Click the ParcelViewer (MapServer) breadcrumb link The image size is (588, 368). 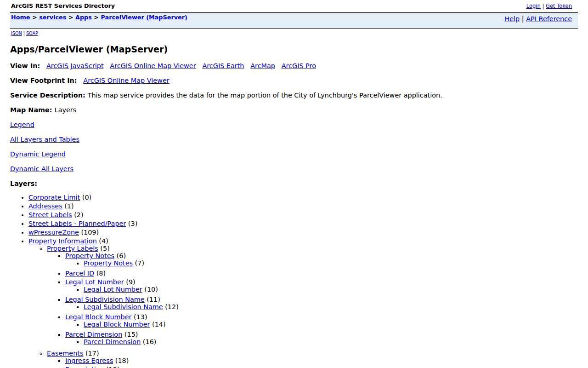point(144,17)
